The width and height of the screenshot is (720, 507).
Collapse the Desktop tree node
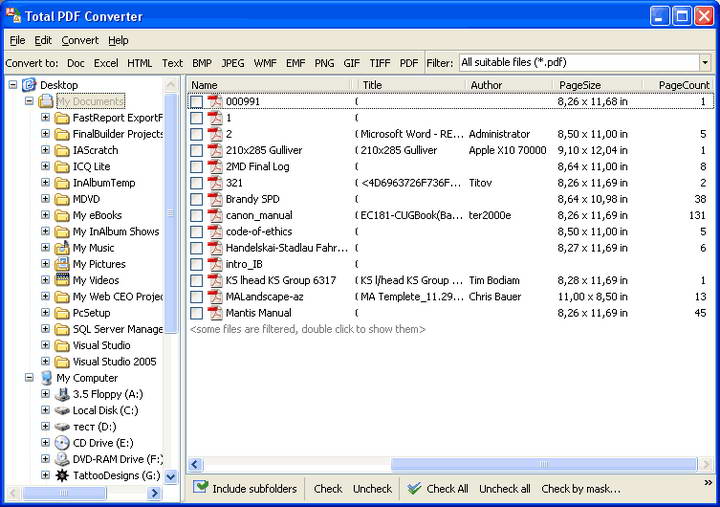tap(13, 85)
